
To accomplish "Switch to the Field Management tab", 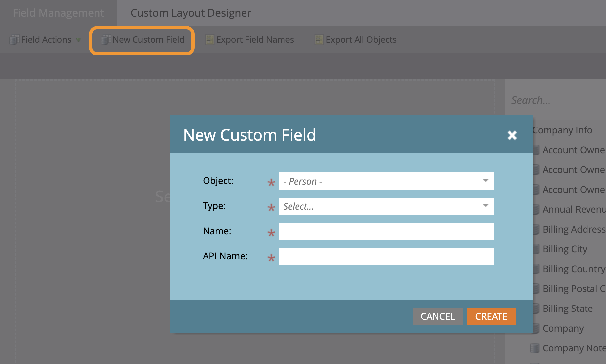I will click(x=58, y=13).
